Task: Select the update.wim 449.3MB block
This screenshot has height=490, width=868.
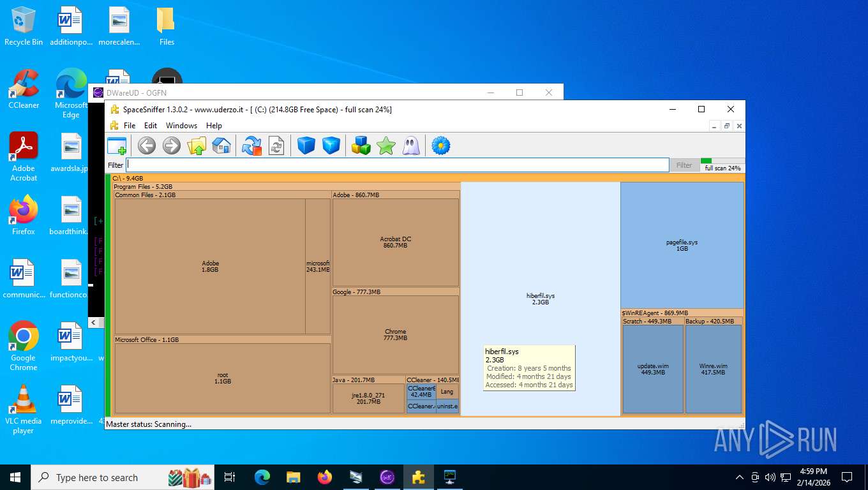Action: [x=653, y=369]
